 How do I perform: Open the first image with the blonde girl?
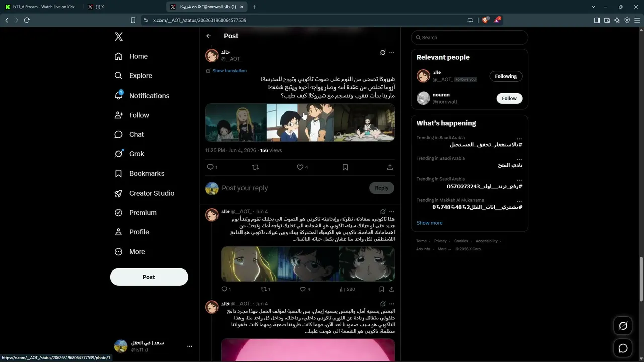click(x=236, y=122)
